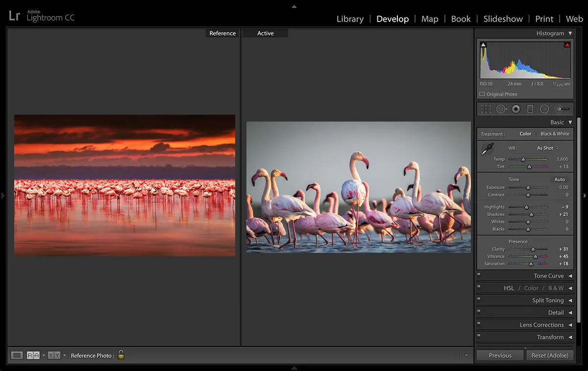This screenshot has width=588, height=371.
Task: Pick the White Balance eyedropper
Action: pyautogui.click(x=487, y=149)
